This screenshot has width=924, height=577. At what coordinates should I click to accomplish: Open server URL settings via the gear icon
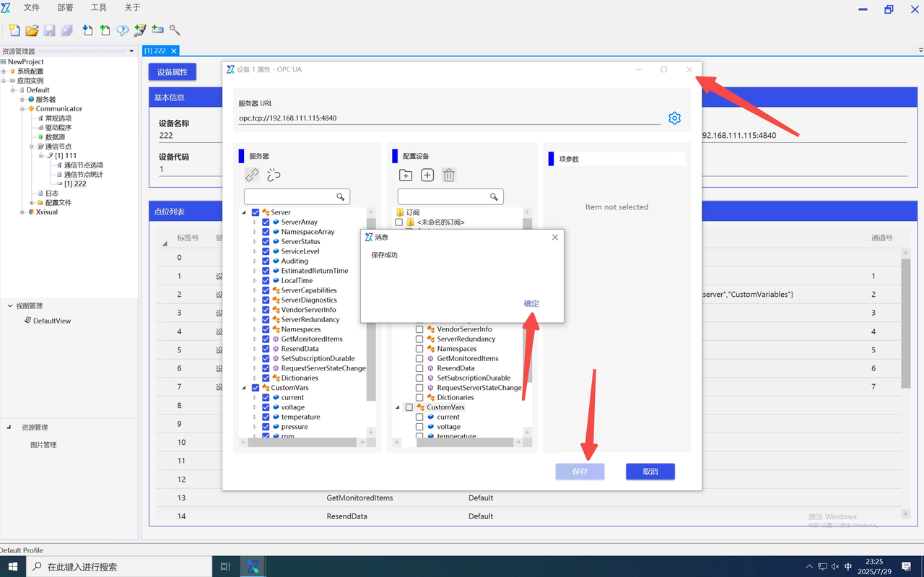(x=674, y=118)
